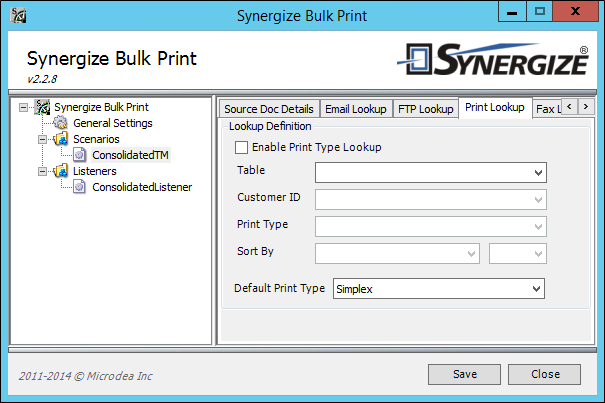Open the Sort By order dropdown
Image resolution: width=605 pixels, height=403 pixels.
(518, 254)
